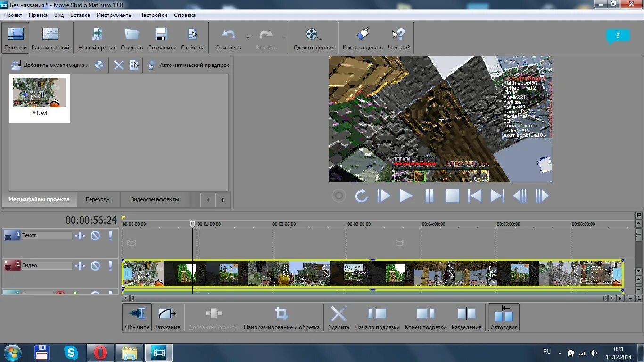Step forward one frame

pos(542,196)
